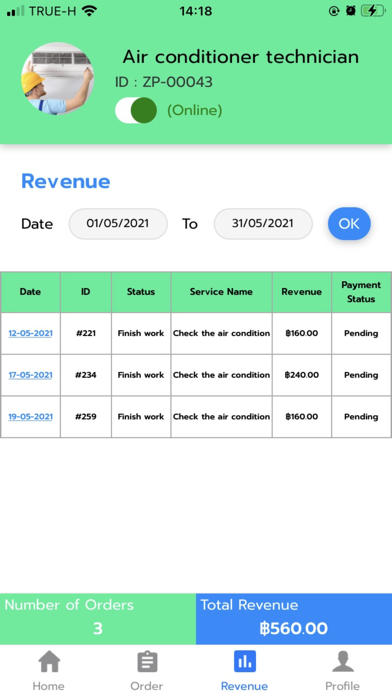Click the Air conditioner technician title

pos(241,57)
